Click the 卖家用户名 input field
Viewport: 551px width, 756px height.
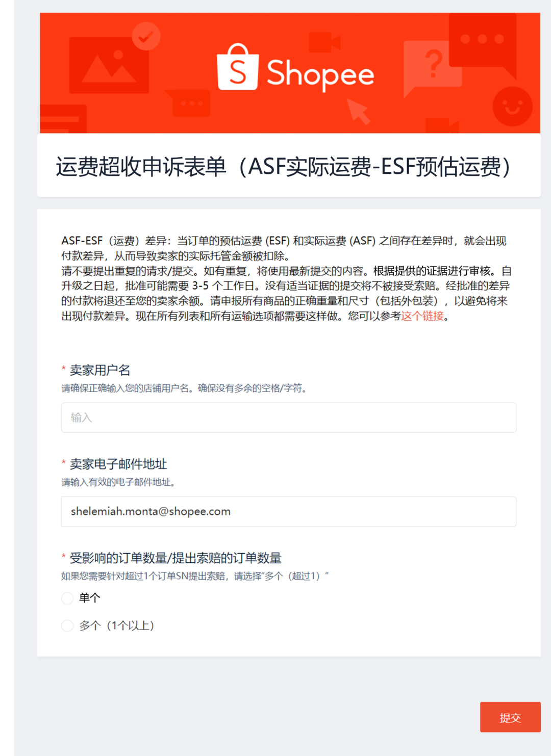[289, 418]
